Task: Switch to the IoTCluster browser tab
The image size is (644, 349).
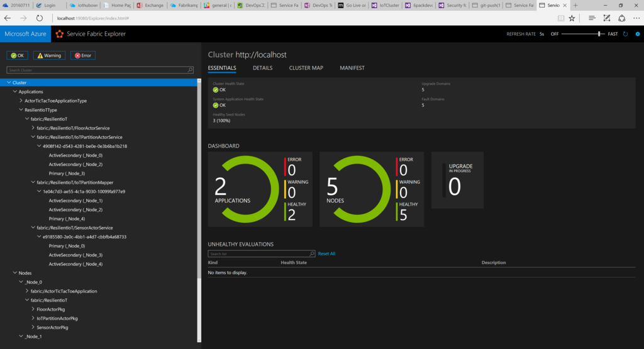Action: (386, 5)
